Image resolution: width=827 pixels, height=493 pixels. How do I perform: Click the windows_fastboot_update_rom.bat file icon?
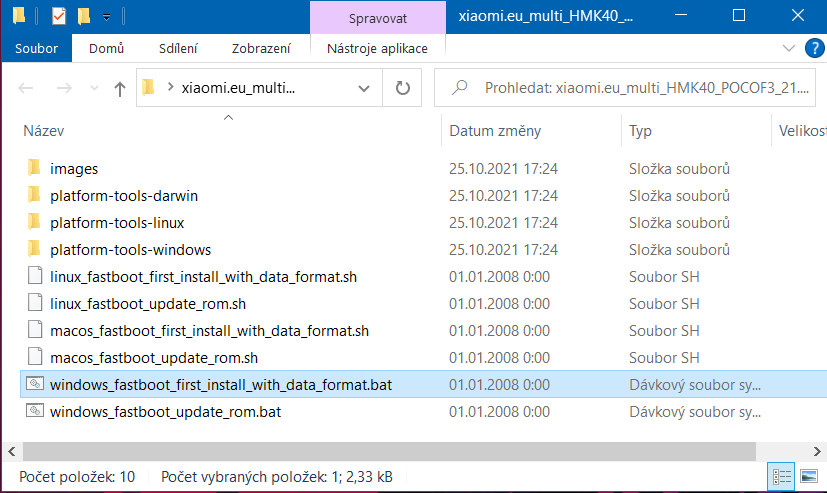click(x=35, y=411)
